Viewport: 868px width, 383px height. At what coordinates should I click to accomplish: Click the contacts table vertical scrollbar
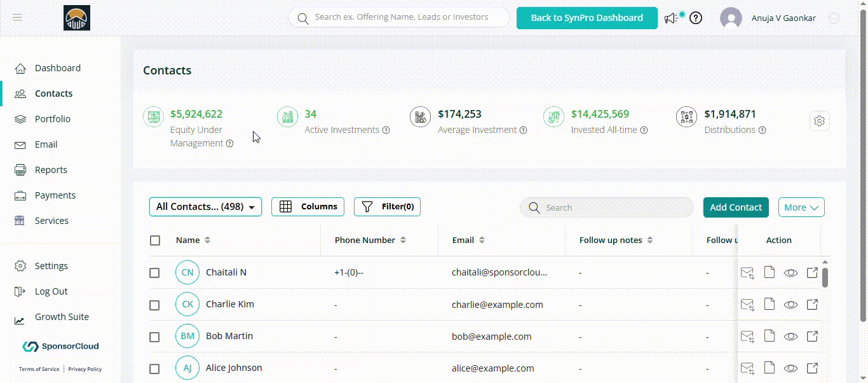point(825,277)
